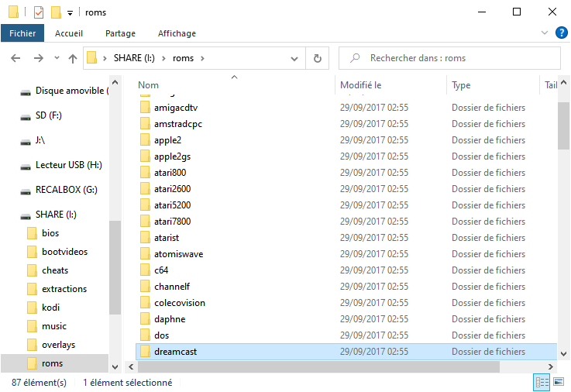Expand the ribbon with the chevron
The height and width of the screenshot is (392, 571).
click(x=545, y=33)
